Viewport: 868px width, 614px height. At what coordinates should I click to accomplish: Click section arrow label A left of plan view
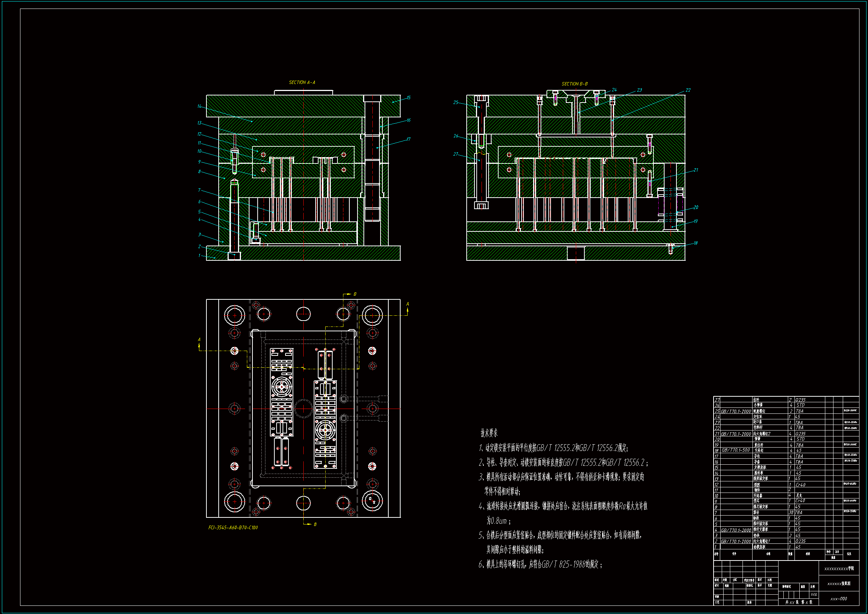199,340
